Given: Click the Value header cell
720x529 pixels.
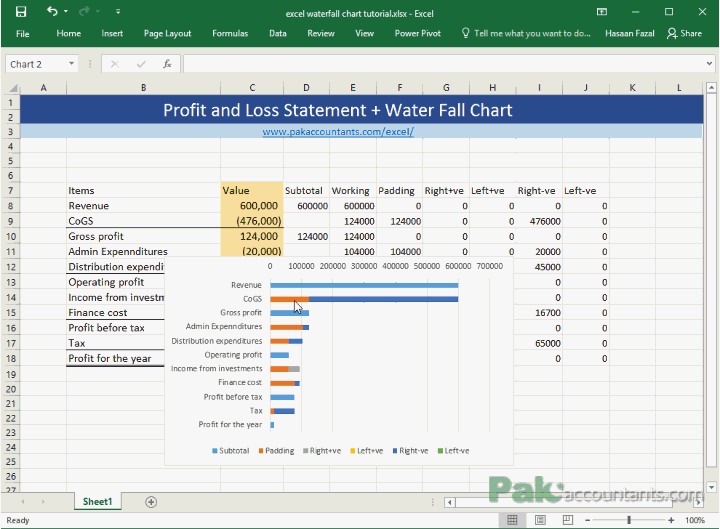Looking at the screenshot, I should [252, 191].
